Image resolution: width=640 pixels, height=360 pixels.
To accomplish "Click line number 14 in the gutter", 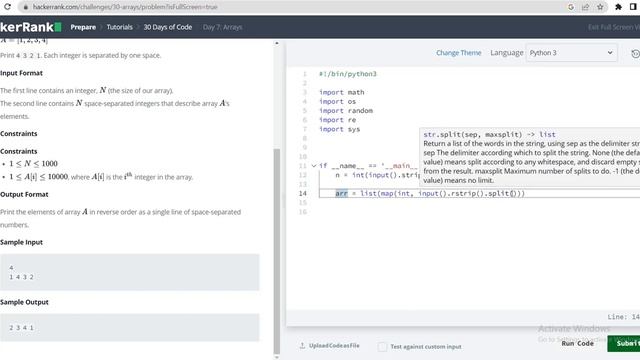I will [x=302, y=193].
